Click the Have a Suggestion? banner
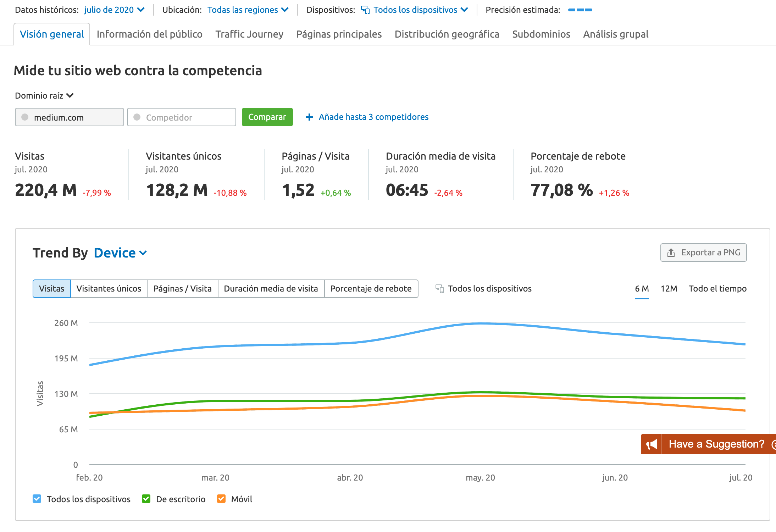 pyautogui.click(x=709, y=444)
